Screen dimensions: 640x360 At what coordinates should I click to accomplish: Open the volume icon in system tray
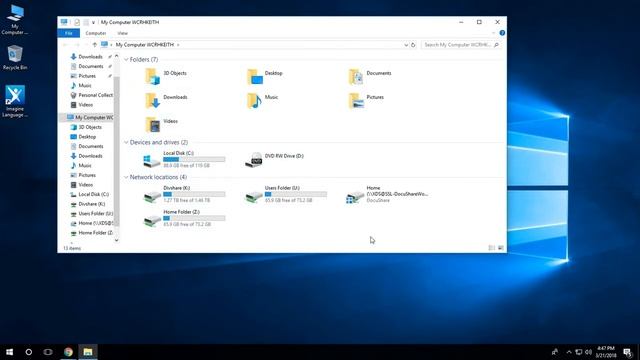(588, 352)
